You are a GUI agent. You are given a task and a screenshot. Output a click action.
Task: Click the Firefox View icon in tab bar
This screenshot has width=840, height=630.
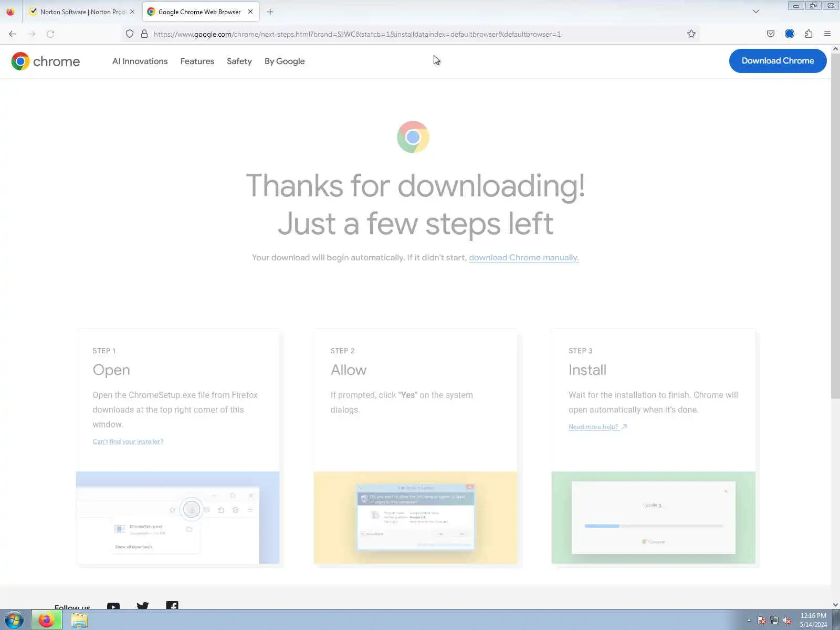10,12
